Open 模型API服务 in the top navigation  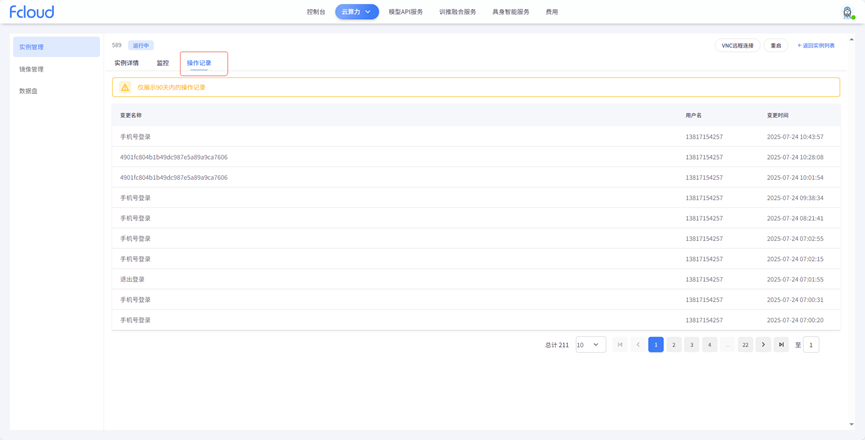405,12
